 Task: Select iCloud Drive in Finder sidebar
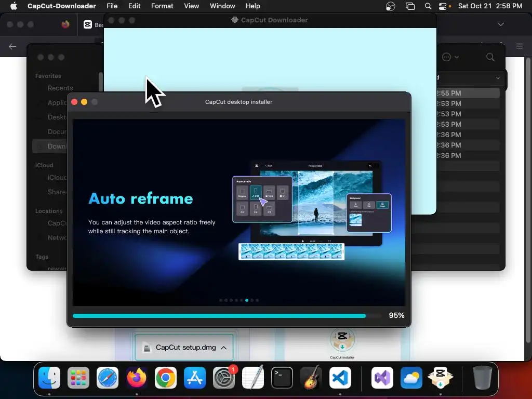coord(57,178)
